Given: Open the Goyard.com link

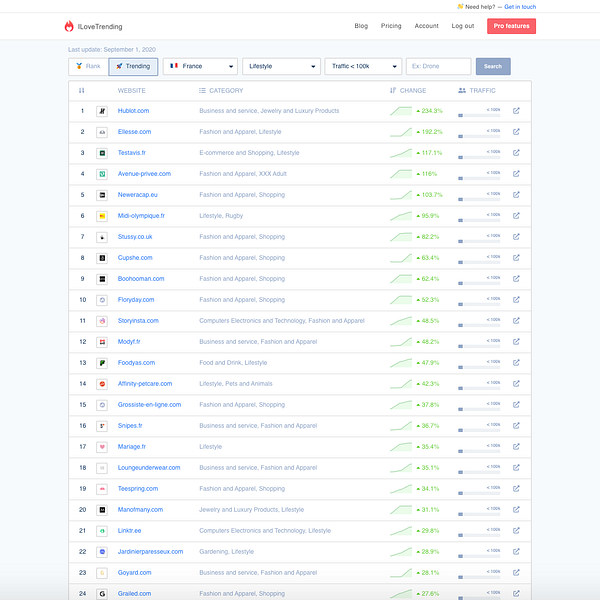Looking at the screenshot, I should (134, 573).
